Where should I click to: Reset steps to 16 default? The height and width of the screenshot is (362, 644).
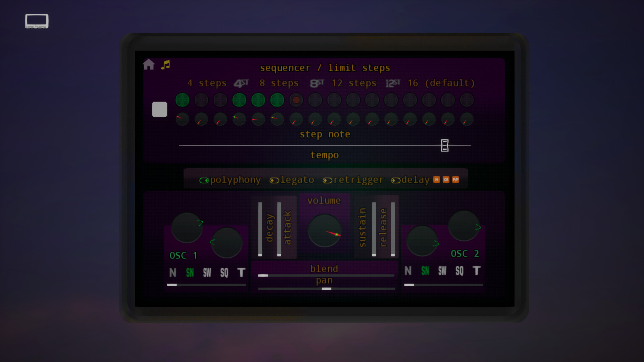pos(441,83)
